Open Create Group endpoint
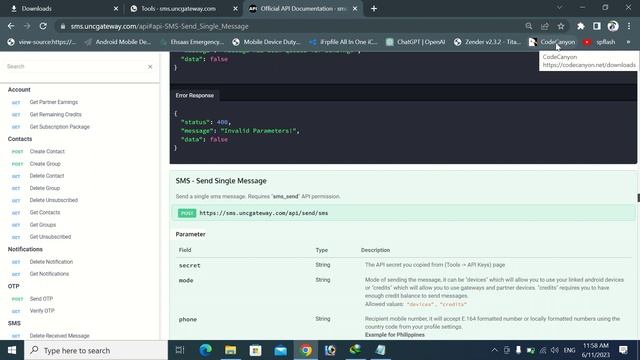The image size is (640, 360). (x=45, y=164)
